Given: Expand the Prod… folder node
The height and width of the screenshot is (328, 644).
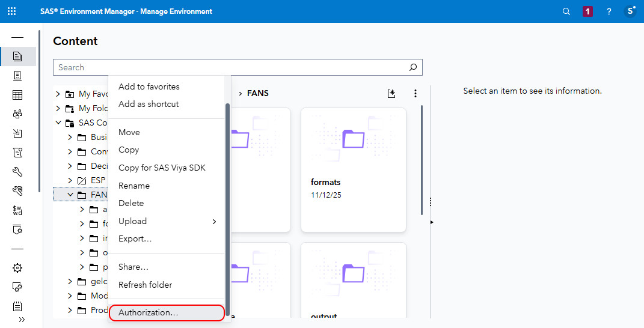Looking at the screenshot, I should click(70, 310).
